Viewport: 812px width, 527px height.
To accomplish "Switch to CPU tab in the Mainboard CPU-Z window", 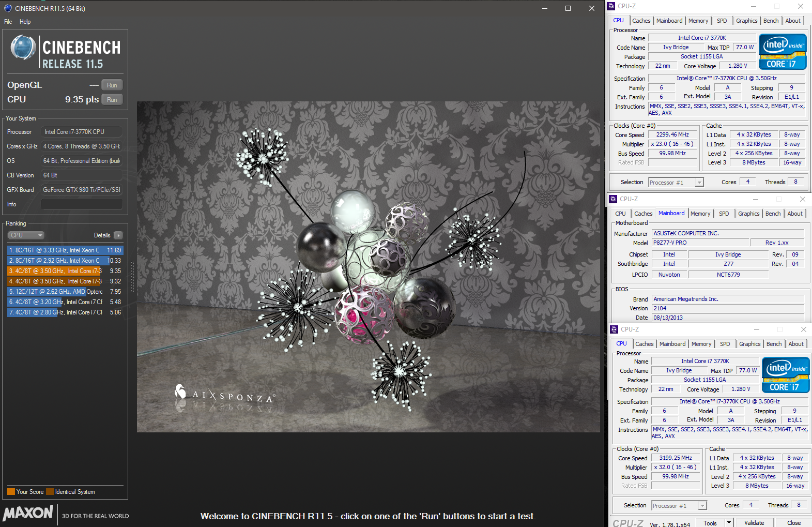I will tap(620, 214).
